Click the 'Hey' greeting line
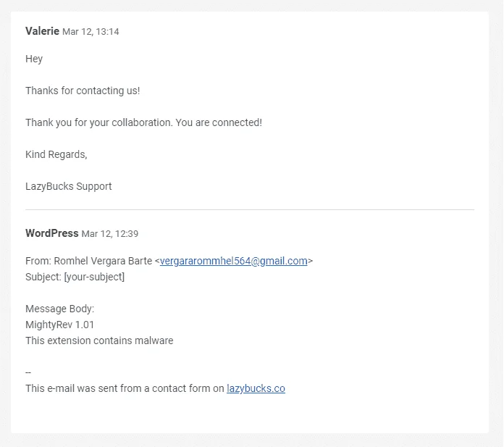The width and height of the screenshot is (504, 447). click(34, 59)
